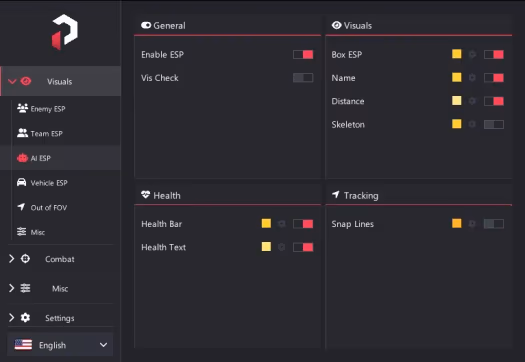Click the Enable ESP label text
Viewport: 525px width, 362px height.
click(x=162, y=55)
